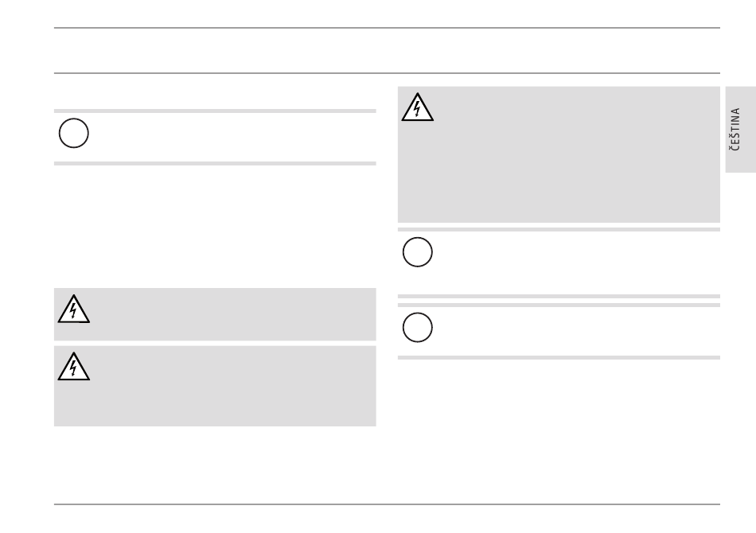Click the body of the shortest gray warning box
Viewport: 756px width, 533px height.
[x=215, y=314]
